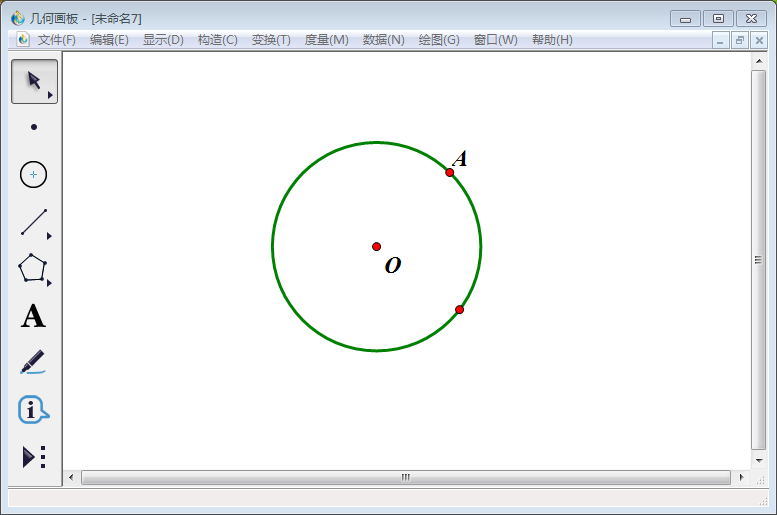
Task: Select the Arrow selection tool
Action: pos(34,81)
